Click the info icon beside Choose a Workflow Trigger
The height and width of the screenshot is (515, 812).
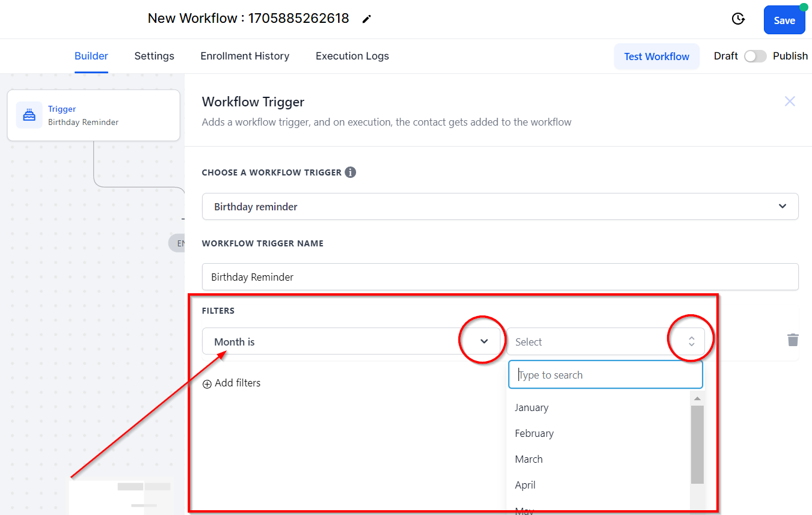point(350,172)
